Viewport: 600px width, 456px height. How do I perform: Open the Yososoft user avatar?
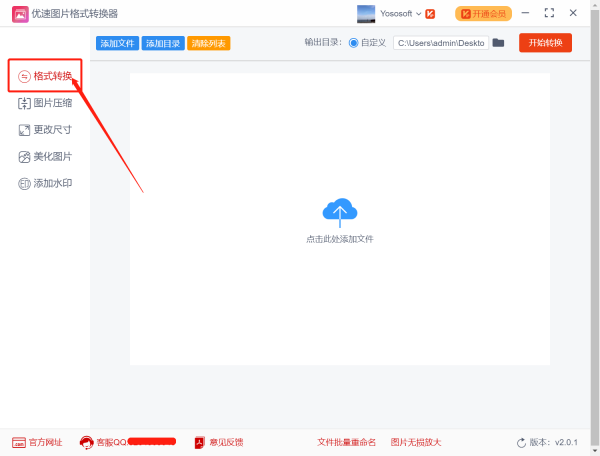pos(366,14)
